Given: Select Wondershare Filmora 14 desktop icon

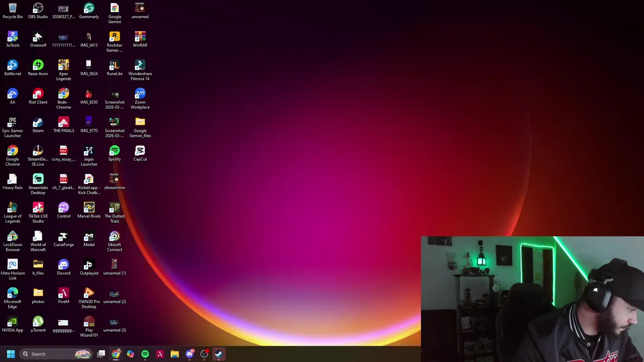Looking at the screenshot, I should point(140,70).
